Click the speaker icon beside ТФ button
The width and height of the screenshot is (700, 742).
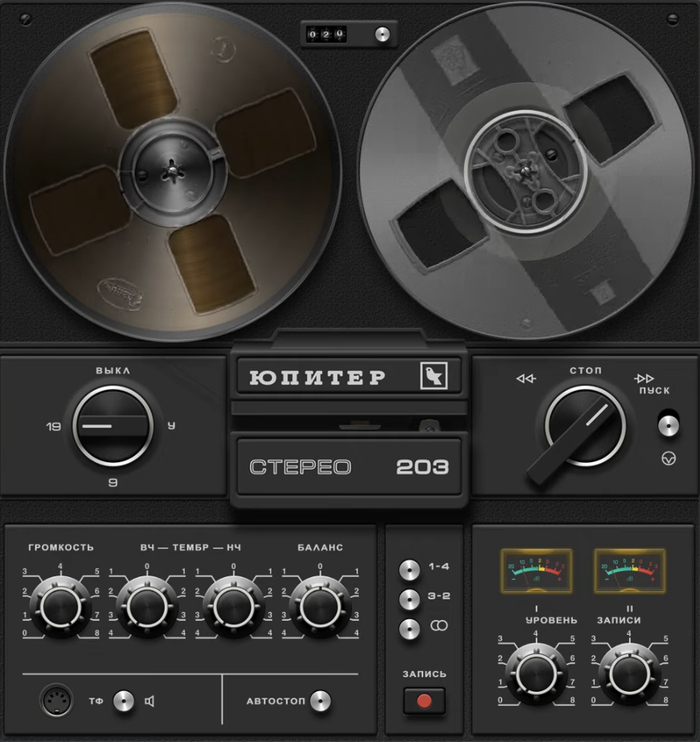pyautogui.click(x=149, y=701)
